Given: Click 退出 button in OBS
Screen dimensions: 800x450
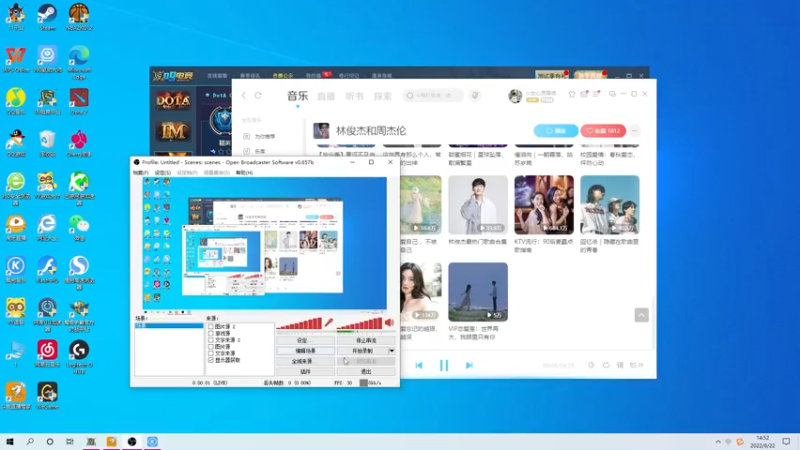Looking at the screenshot, I should [x=366, y=372].
